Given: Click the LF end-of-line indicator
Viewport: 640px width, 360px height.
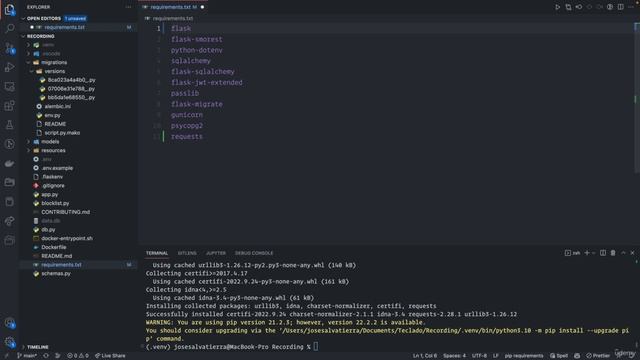Looking at the screenshot, I should click(496, 356).
